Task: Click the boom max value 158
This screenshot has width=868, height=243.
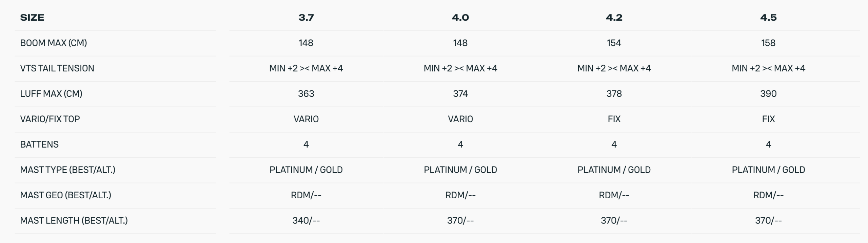Action: [768, 43]
